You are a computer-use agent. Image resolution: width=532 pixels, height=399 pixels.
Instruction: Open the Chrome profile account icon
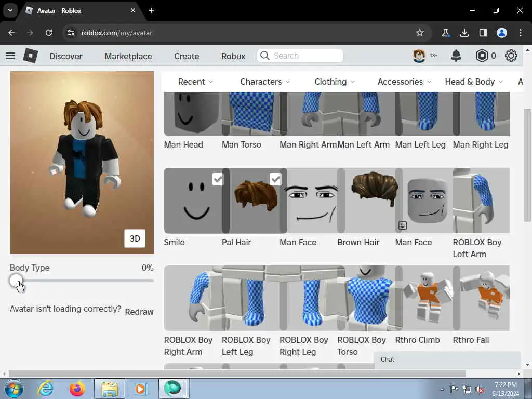[502, 33]
